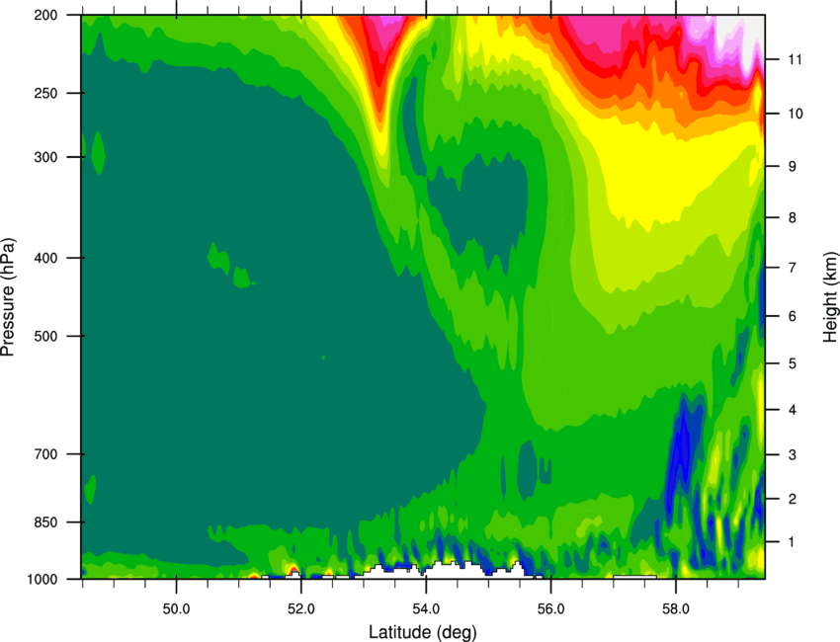Select the 1000 pressure tick label
This screenshot has height=642, width=840.
(42, 580)
